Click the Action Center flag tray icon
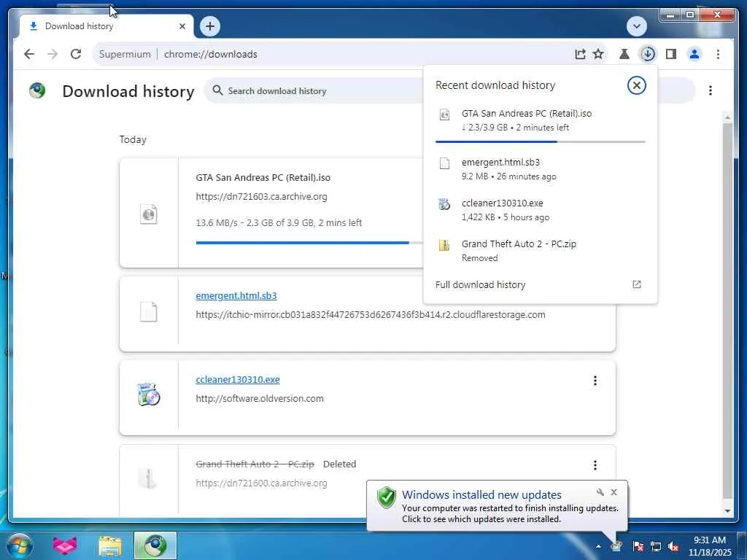Screen dimensions: 747x560 (x=638, y=546)
